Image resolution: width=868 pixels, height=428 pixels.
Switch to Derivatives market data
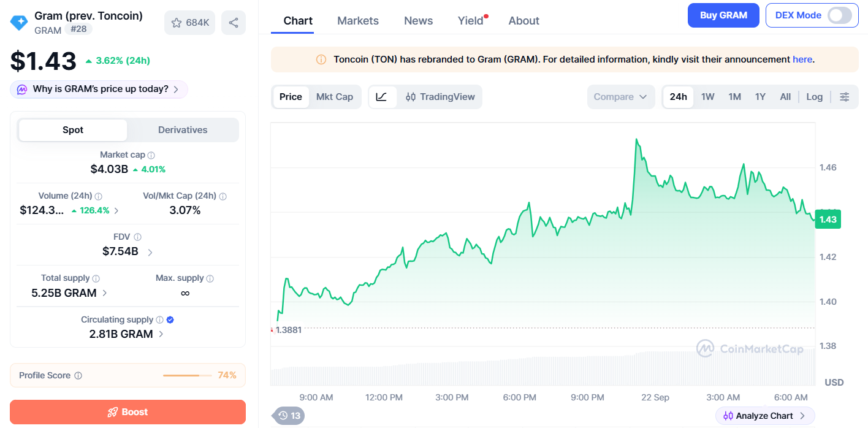183,130
